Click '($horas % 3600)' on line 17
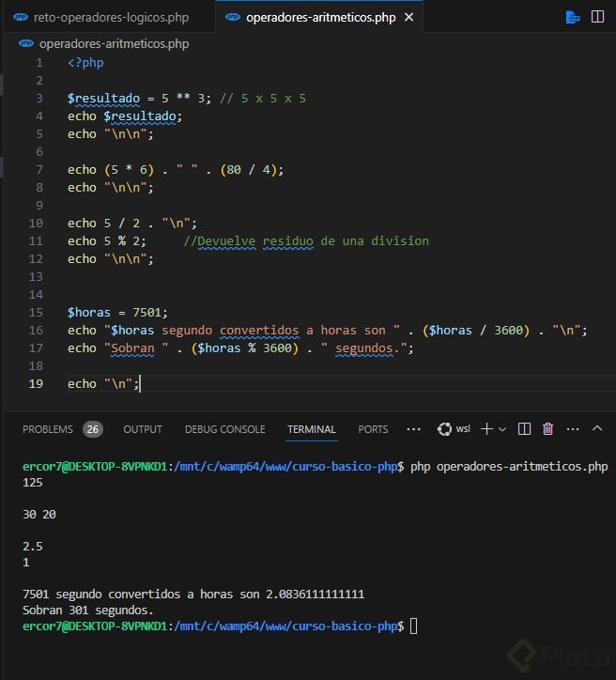This screenshot has height=680, width=616. 245,348
